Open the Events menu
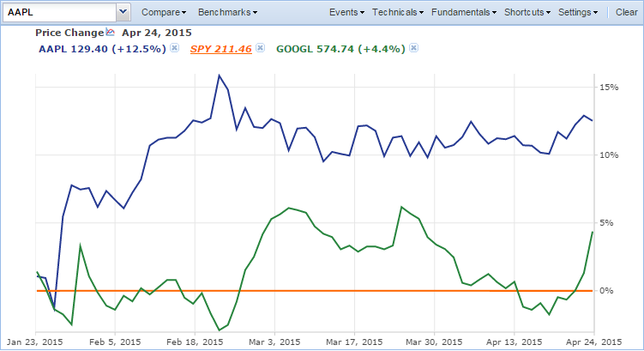This screenshot has width=644, height=351. 346,12
